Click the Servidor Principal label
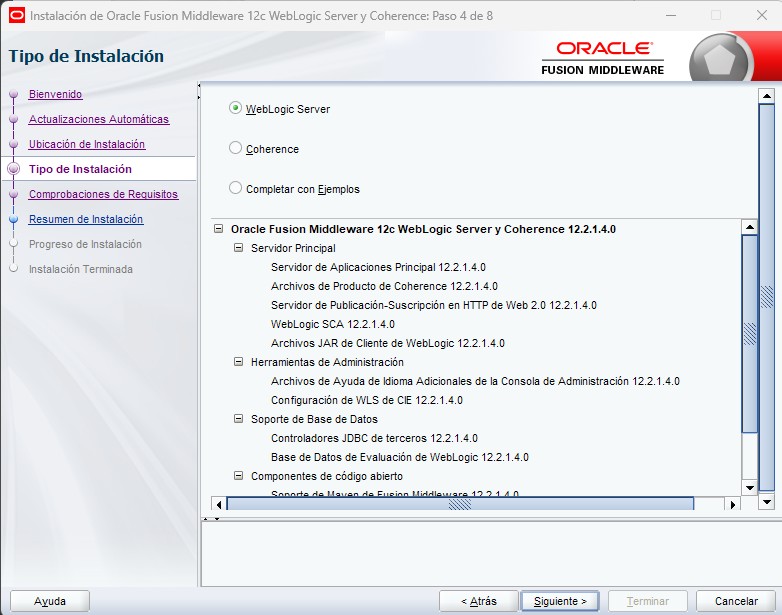Screen dimensions: 782x615 coord(293,248)
